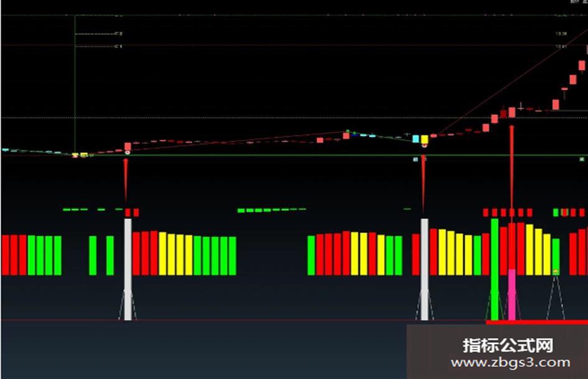Click the tall bright green indicator bar
Screen dimensions: 588x379
pos(495,269)
